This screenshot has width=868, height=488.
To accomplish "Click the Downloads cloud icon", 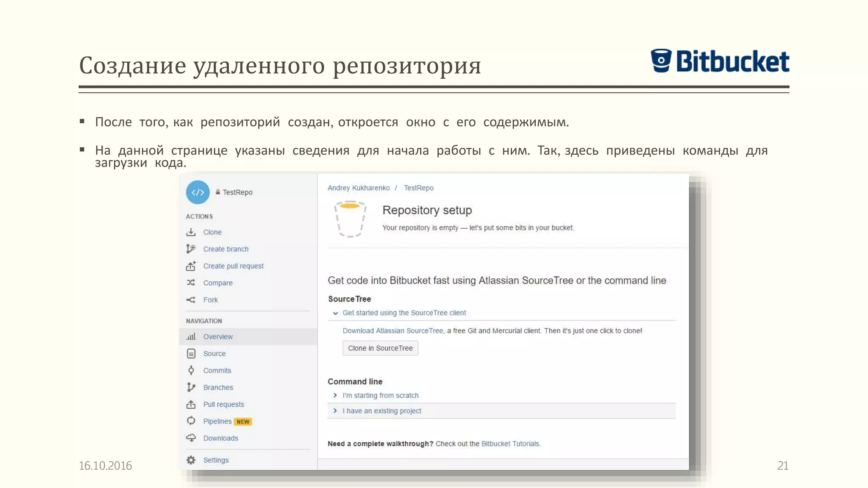I will point(191,438).
